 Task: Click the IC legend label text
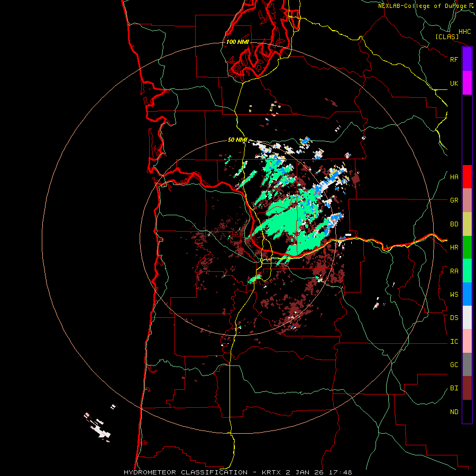click(454, 342)
